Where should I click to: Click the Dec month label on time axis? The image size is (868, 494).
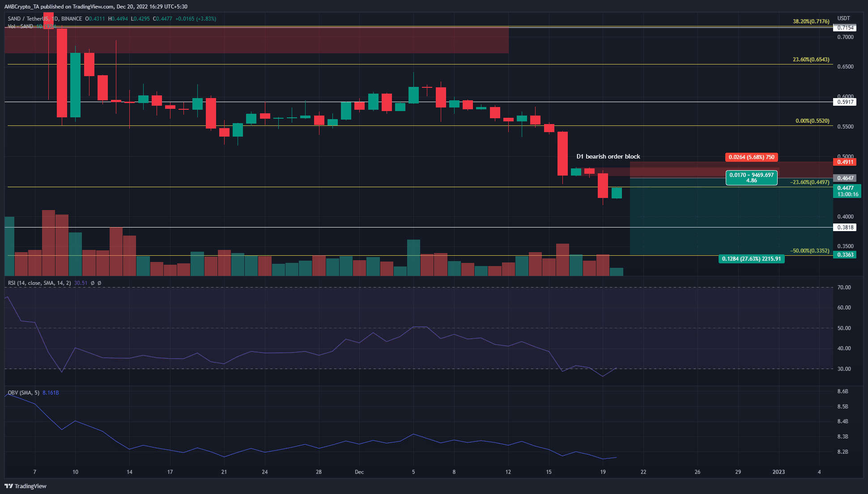pos(359,472)
